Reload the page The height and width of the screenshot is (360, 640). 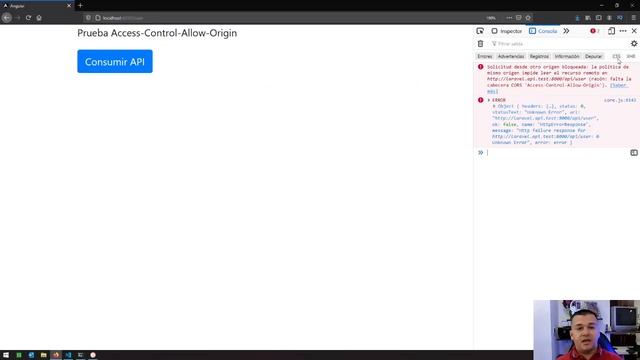point(28,18)
